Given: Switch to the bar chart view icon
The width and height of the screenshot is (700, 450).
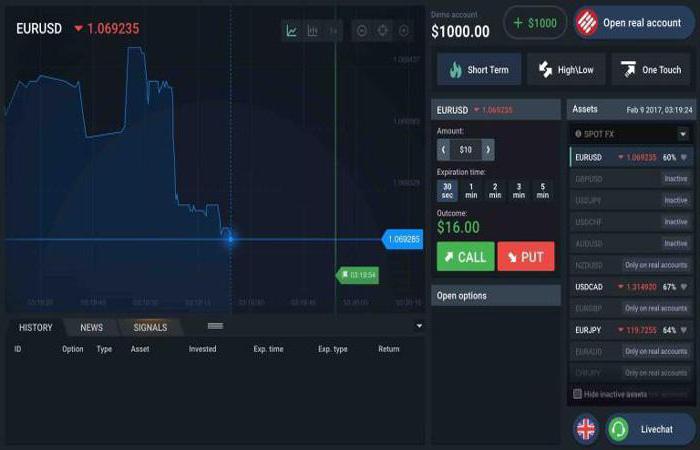Looking at the screenshot, I should pyautogui.click(x=312, y=31).
